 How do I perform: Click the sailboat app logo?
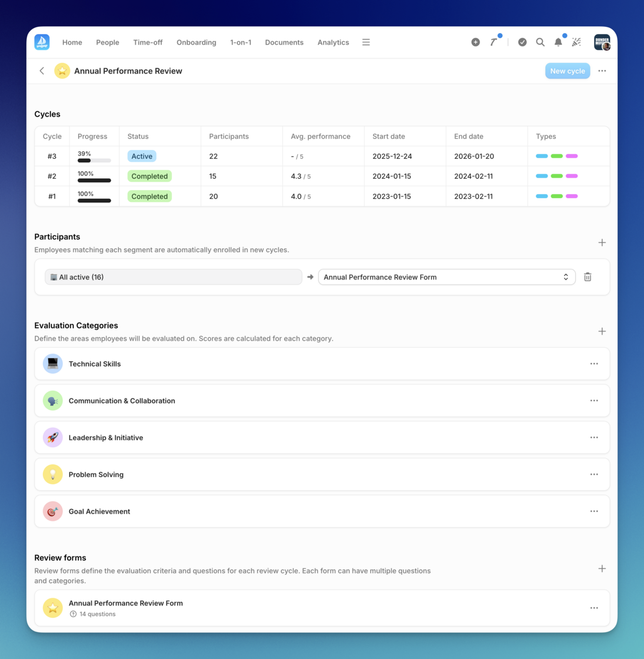point(42,42)
